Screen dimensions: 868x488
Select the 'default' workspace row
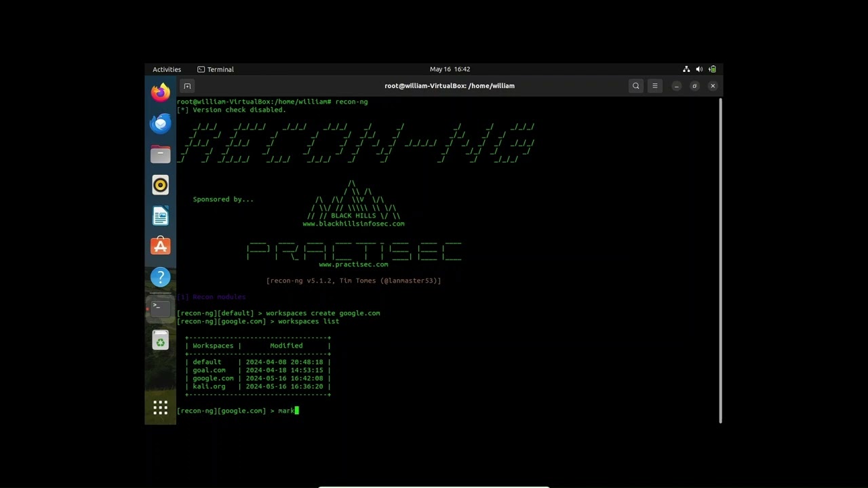pos(258,362)
